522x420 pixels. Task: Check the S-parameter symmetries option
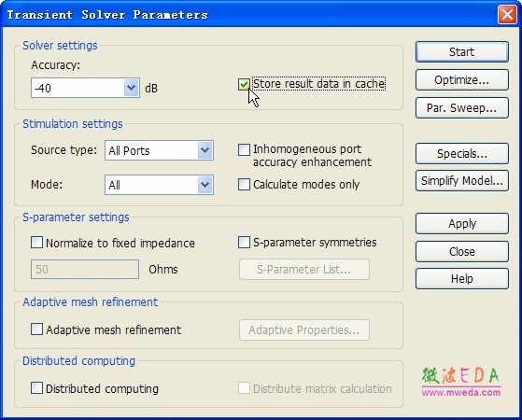(244, 243)
